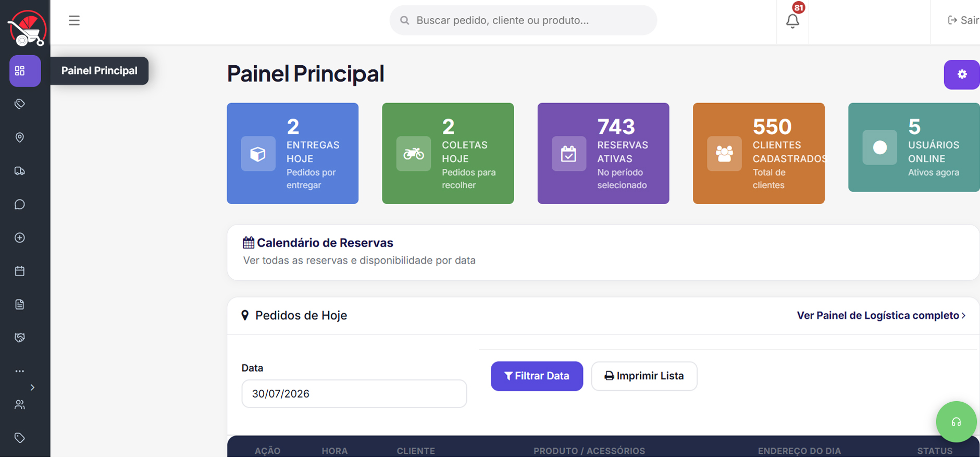
Task: Click the STATUS column header
Action: tap(935, 451)
